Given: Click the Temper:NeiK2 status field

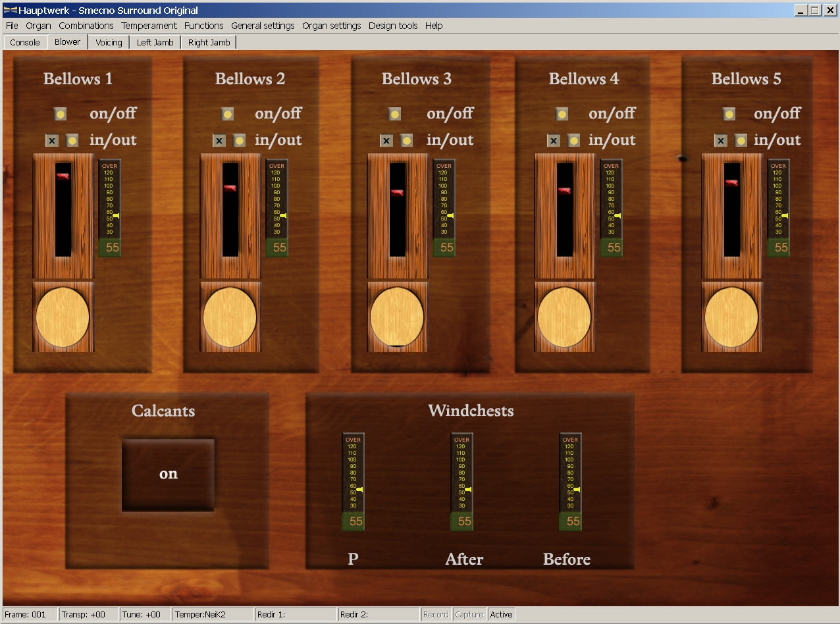Looking at the screenshot, I should 213,614.
